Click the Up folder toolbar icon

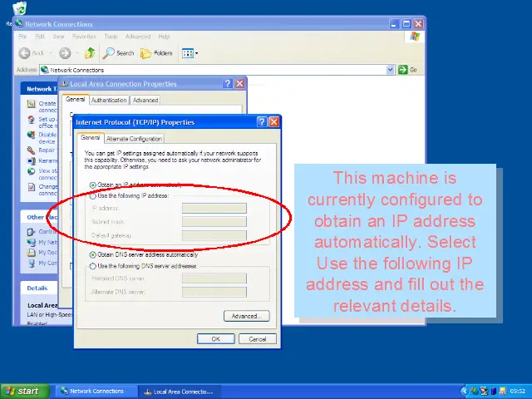(90, 53)
